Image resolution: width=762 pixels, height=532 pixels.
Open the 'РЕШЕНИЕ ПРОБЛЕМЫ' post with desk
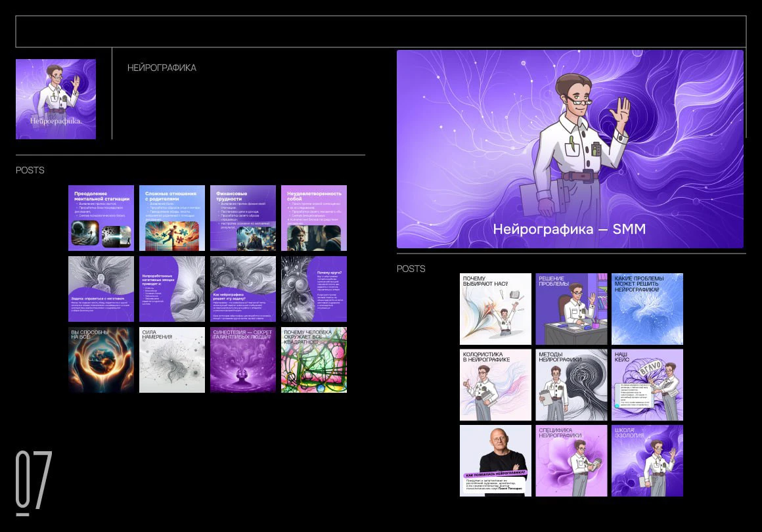[571, 309]
